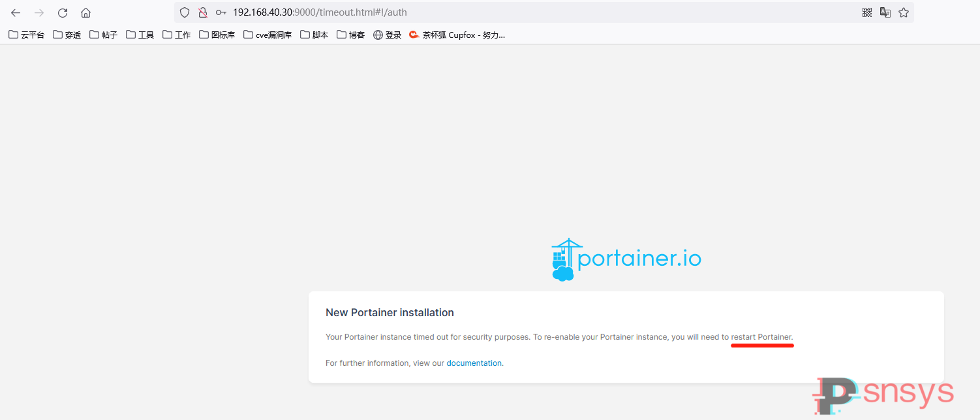Reload the page with the refresh icon
Screen dimensions: 980x420
point(62,12)
